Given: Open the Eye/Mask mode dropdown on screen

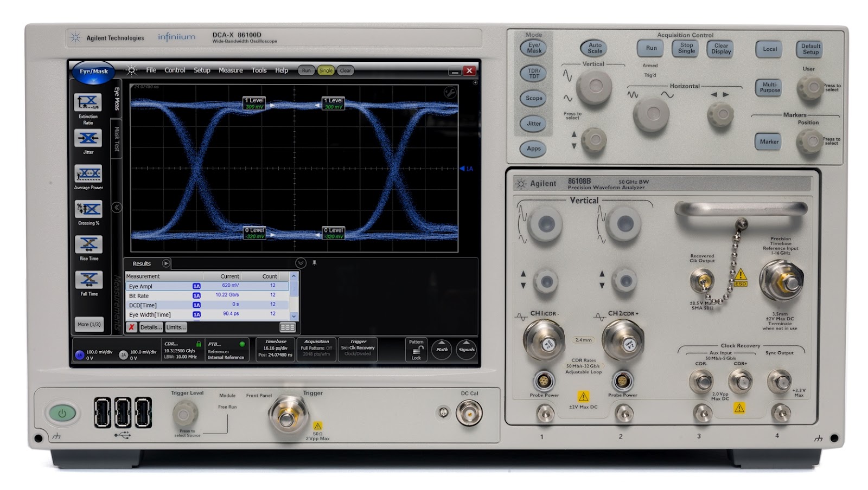Looking at the screenshot, I should pos(93,72).
